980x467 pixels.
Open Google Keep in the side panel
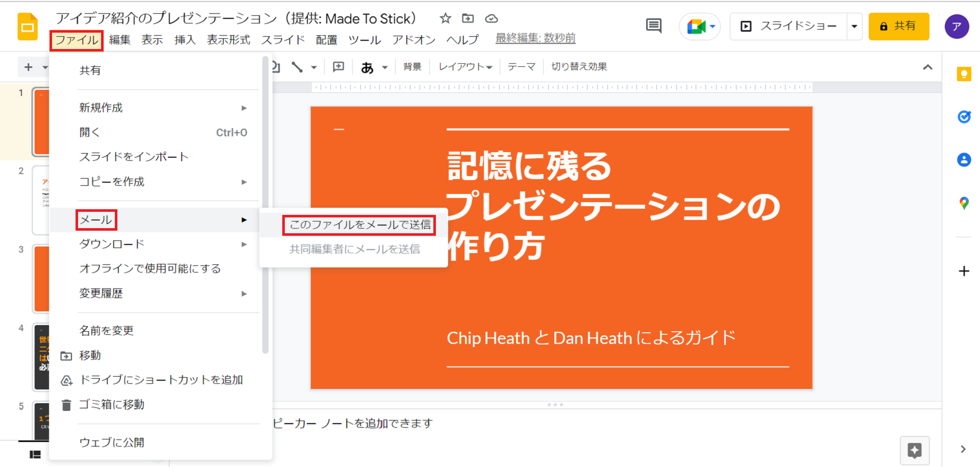pos(964,75)
